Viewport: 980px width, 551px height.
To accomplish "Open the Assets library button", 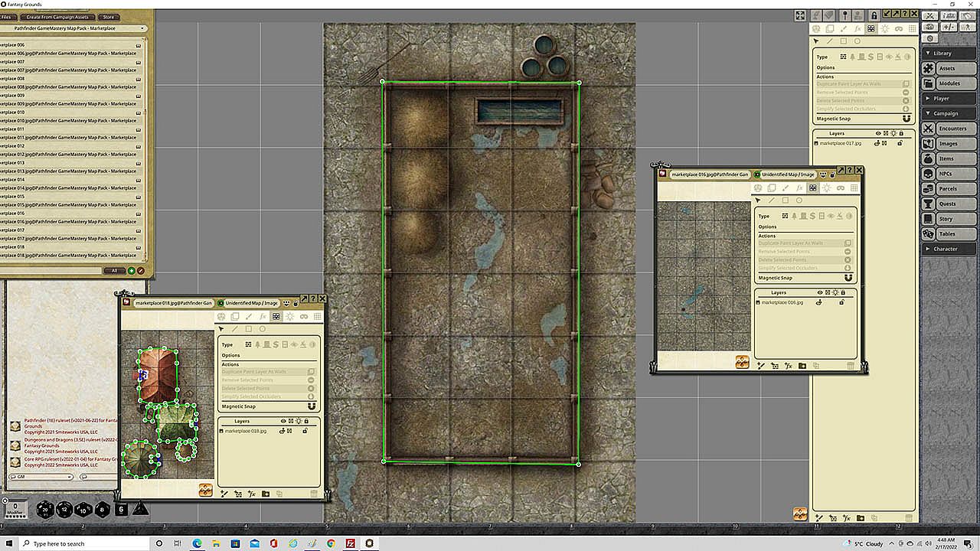I will pos(955,68).
